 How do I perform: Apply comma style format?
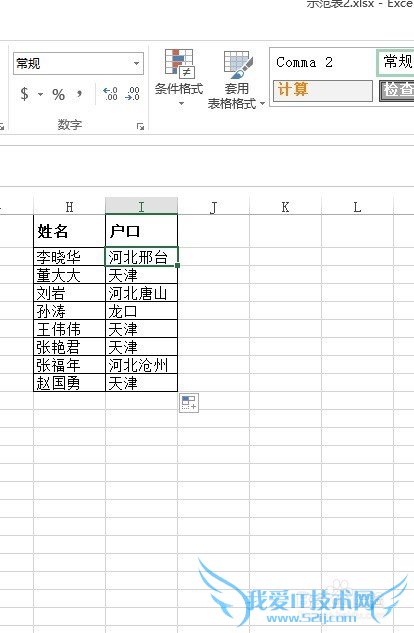[x=79, y=94]
